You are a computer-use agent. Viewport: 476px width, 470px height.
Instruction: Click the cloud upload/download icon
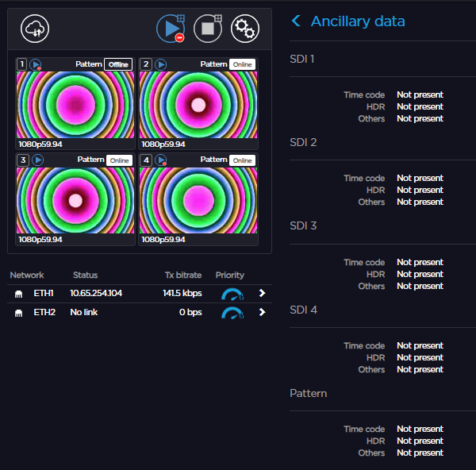coord(35,29)
